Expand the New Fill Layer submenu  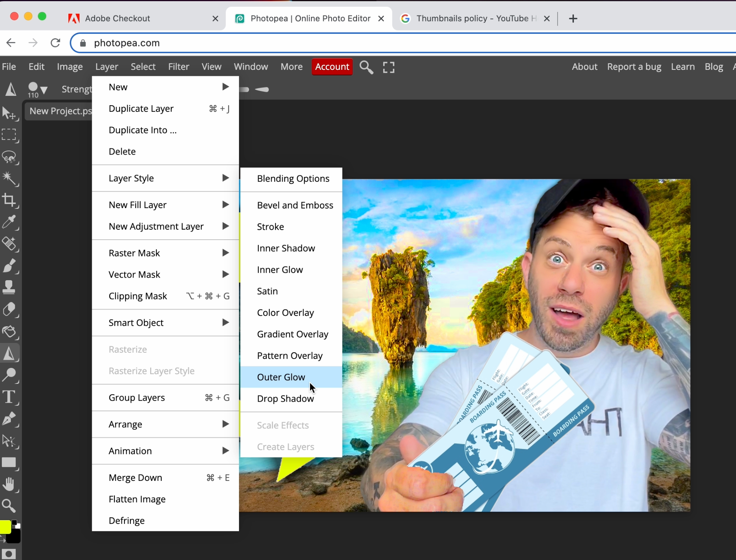[165, 205]
